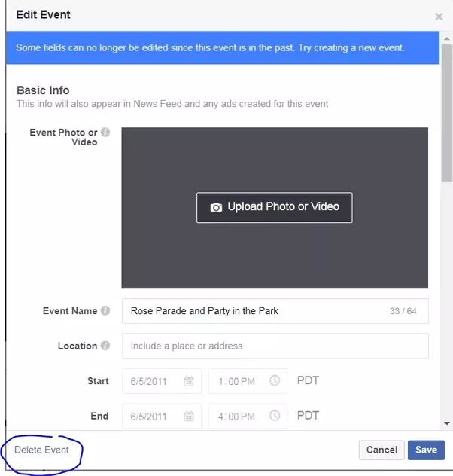Click the camera icon on the upload button
This screenshot has height=476, width=453.
pos(216,207)
